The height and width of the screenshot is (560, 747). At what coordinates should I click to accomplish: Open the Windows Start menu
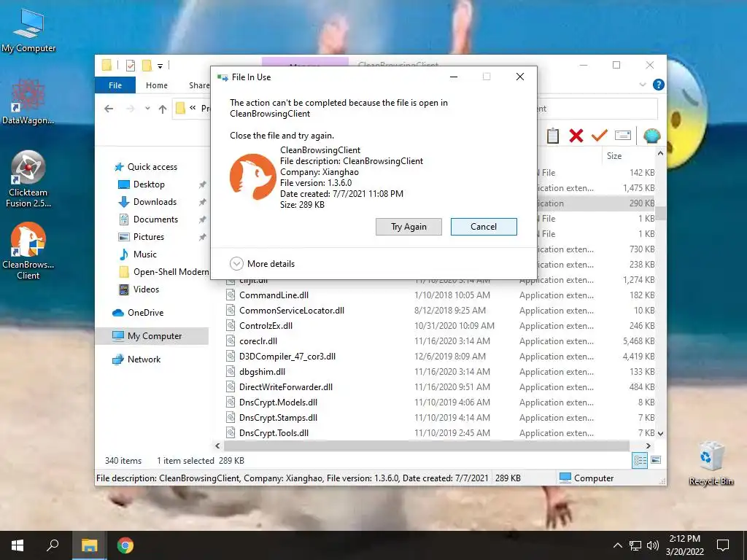pyautogui.click(x=18, y=545)
